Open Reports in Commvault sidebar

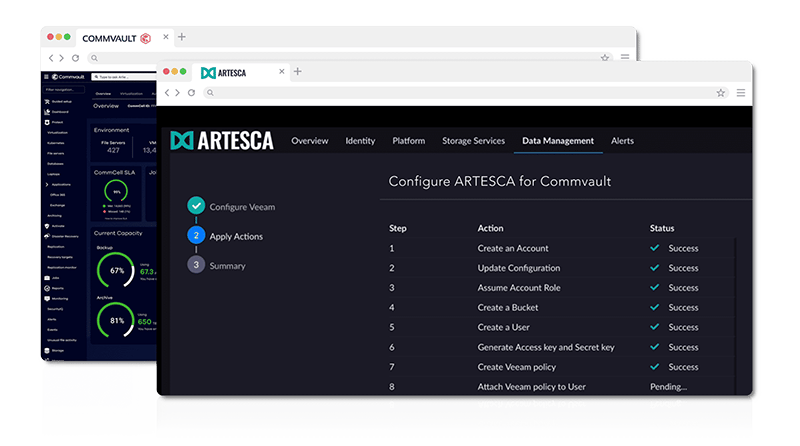(x=54, y=288)
